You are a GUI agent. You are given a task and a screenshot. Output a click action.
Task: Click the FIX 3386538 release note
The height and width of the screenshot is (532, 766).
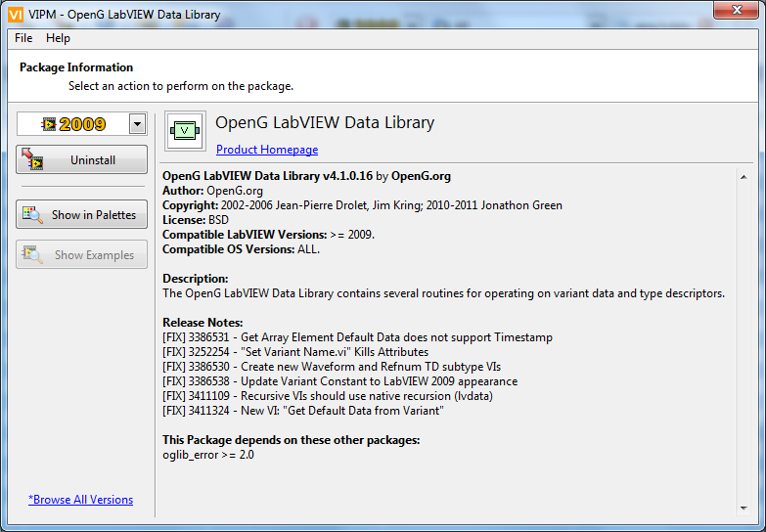(340, 381)
